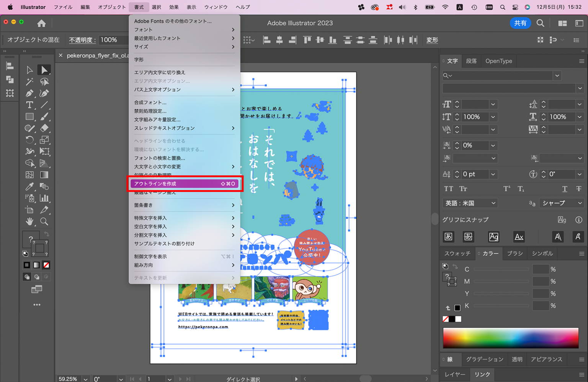This screenshot has height=382, width=588.
Task: Open the zoom level dropdown at bottom left
Action: 85,379
